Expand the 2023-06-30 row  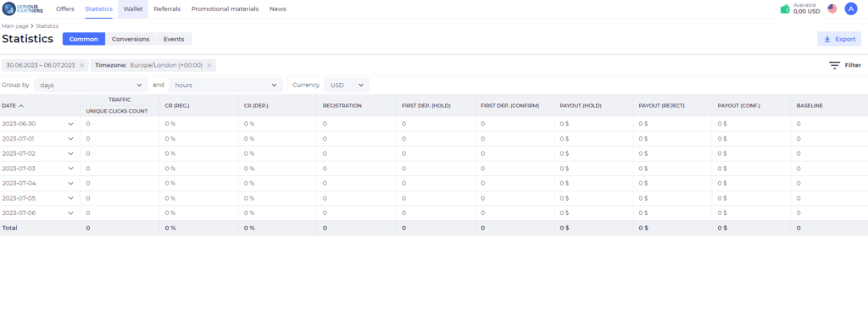tap(70, 124)
